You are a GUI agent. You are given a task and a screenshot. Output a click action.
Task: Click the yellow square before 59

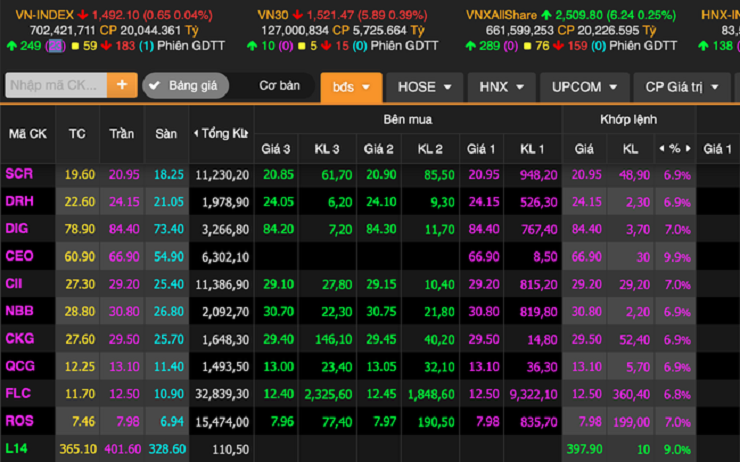[75, 46]
